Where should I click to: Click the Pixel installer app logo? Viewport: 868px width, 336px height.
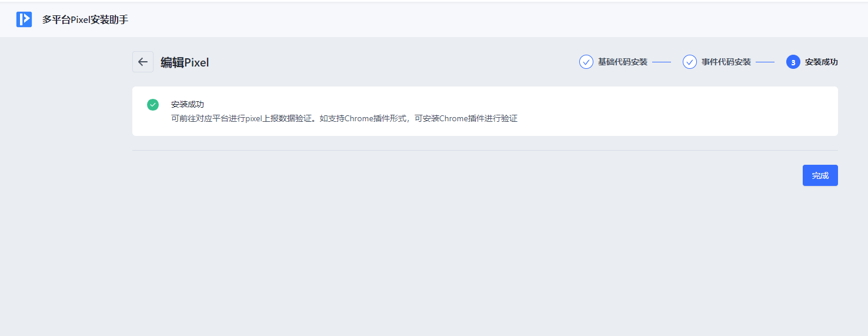tap(24, 19)
